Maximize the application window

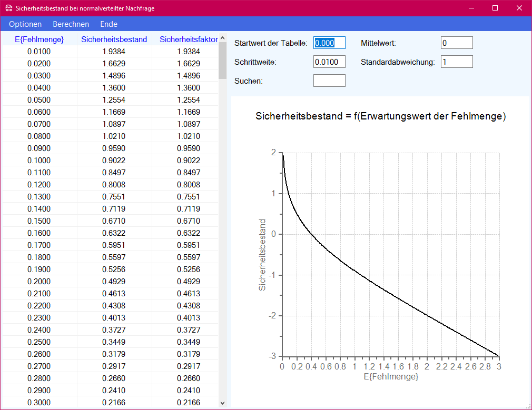point(495,8)
